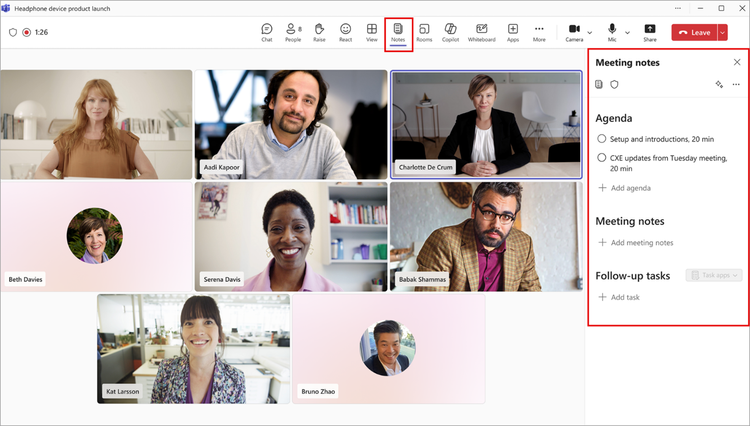Select Babak Shammas' video tile
This screenshot has width=750, height=426.
(486, 237)
